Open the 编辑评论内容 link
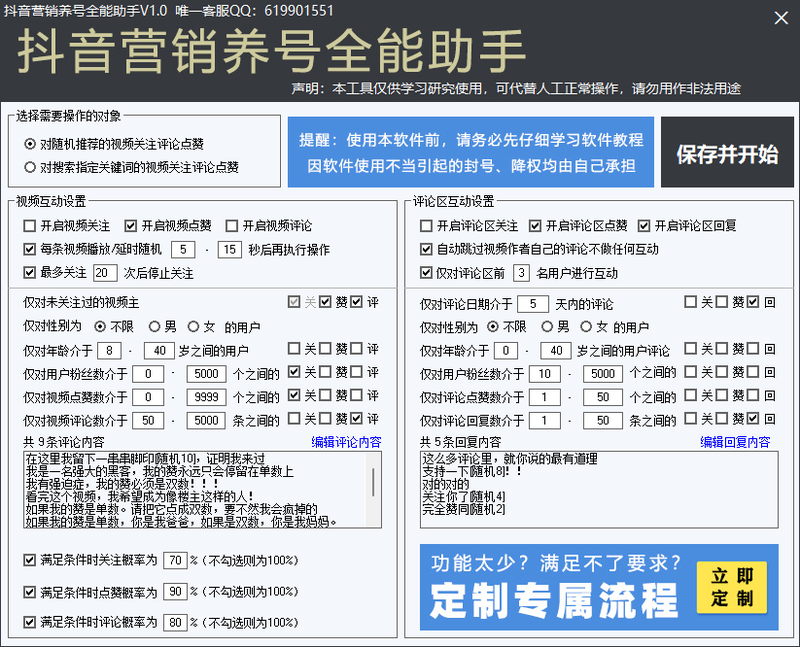Viewport: 800px width, 647px height. [x=346, y=442]
